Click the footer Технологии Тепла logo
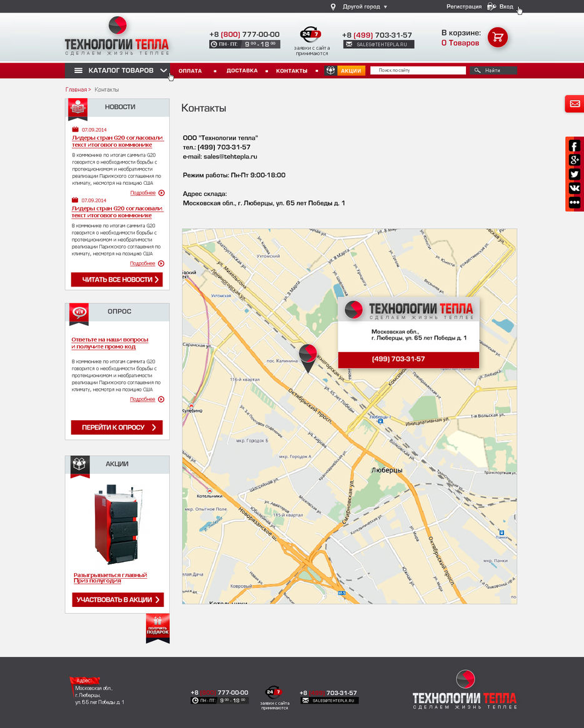This screenshot has width=584, height=728. click(x=465, y=689)
